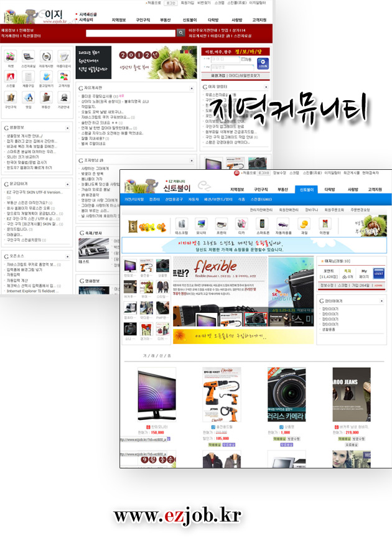Click the 맛집 icon in the back window grid
The image size is (392, 550).
pos(29,97)
